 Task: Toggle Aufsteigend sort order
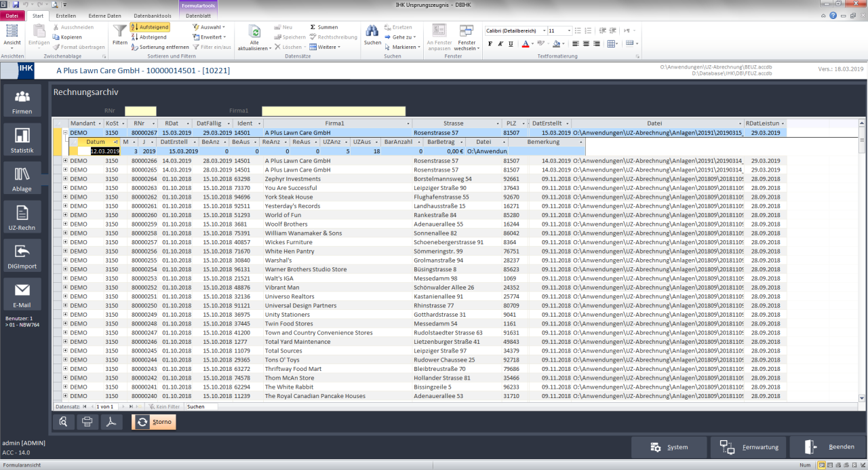pyautogui.click(x=150, y=27)
